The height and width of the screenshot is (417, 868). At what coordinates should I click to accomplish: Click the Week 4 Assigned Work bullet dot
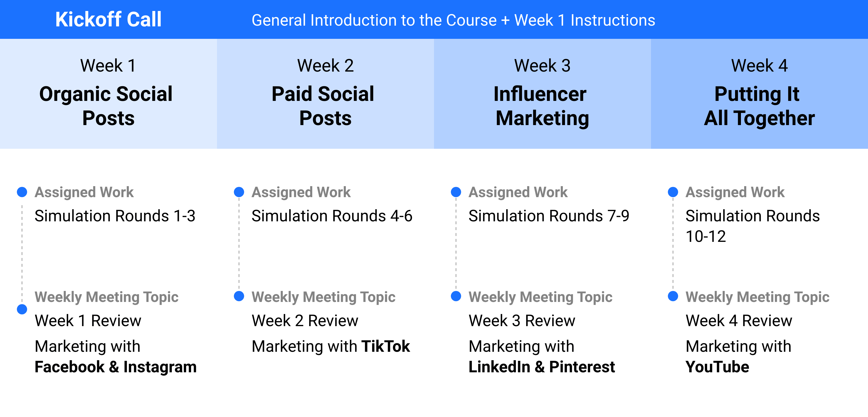click(673, 192)
